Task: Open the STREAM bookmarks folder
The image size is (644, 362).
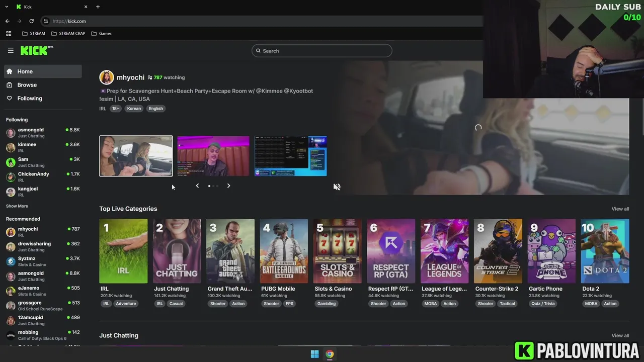Action: [34, 34]
